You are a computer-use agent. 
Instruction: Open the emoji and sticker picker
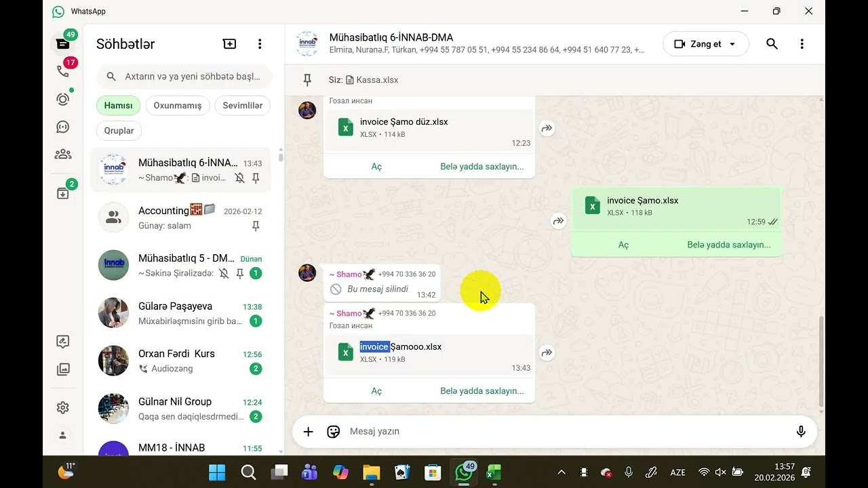[333, 432]
